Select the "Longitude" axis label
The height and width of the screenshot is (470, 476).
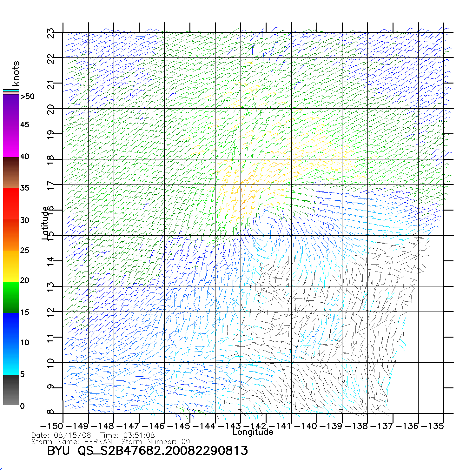click(253, 432)
